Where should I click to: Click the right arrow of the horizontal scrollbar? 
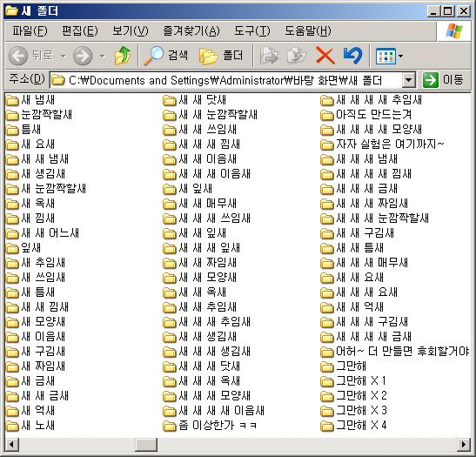(x=464, y=445)
